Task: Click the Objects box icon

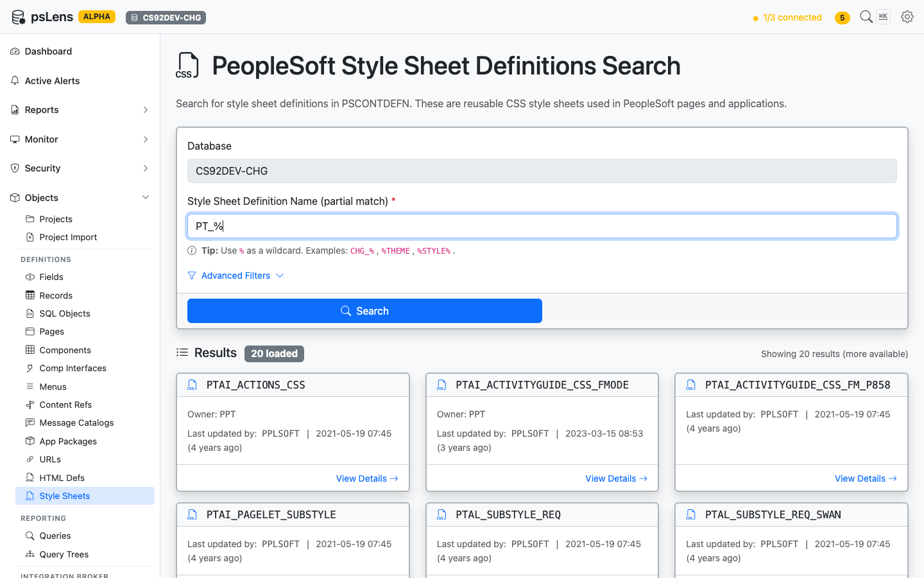Action: pos(15,198)
